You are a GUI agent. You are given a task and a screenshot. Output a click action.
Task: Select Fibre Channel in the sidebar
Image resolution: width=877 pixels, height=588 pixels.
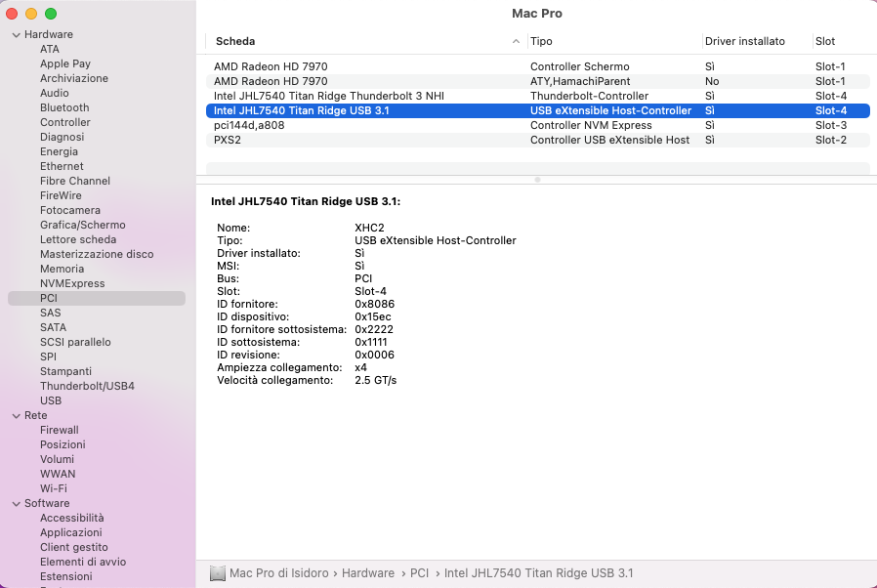pyautogui.click(x=75, y=181)
